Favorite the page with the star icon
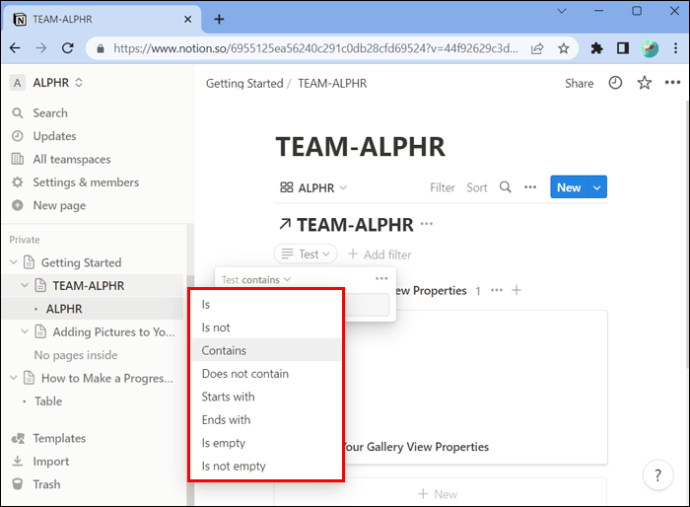690x507 pixels. coord(644,83)
